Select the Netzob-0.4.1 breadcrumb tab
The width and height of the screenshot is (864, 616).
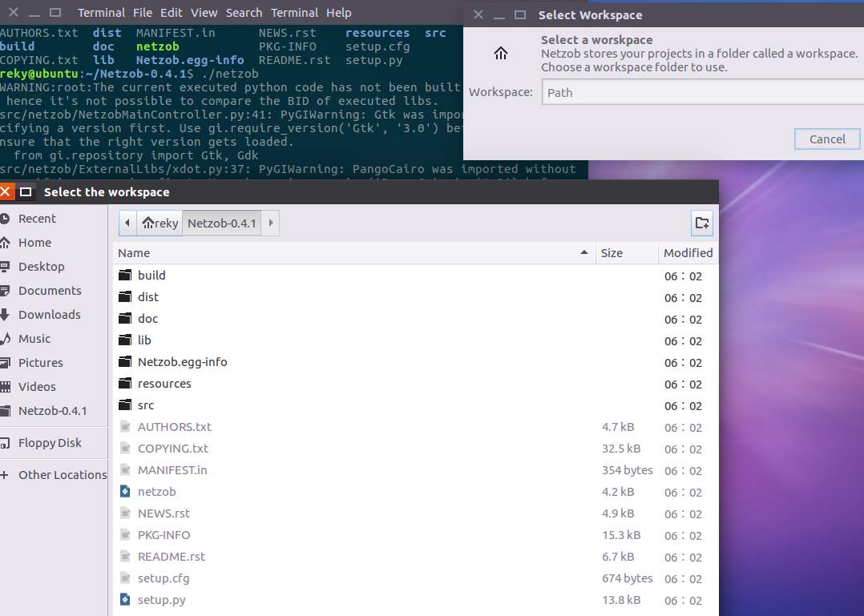click(x=221, y=223)
